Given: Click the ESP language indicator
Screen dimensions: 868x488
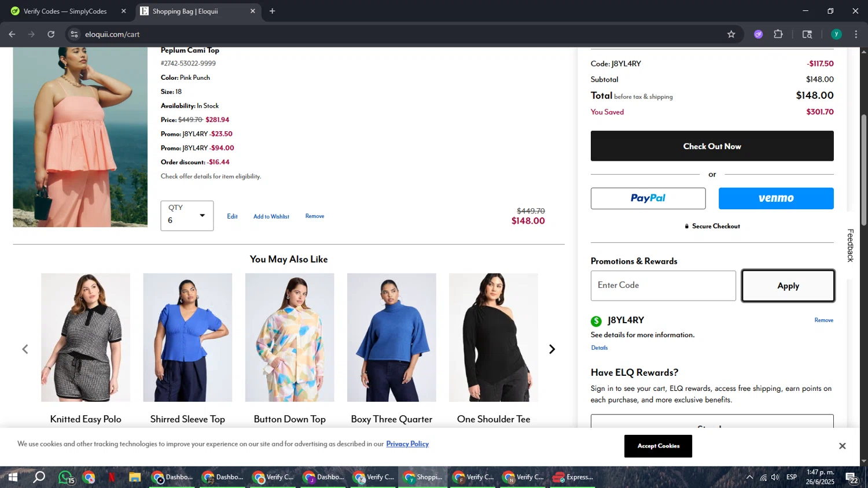Looking at the screenshot, I should tap(792, 477).
